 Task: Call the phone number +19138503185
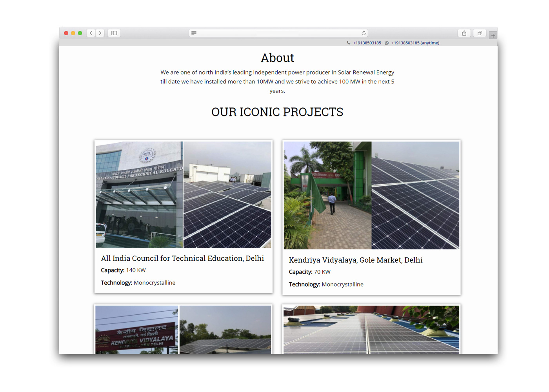pyautogui.click(x=367, y=43)
